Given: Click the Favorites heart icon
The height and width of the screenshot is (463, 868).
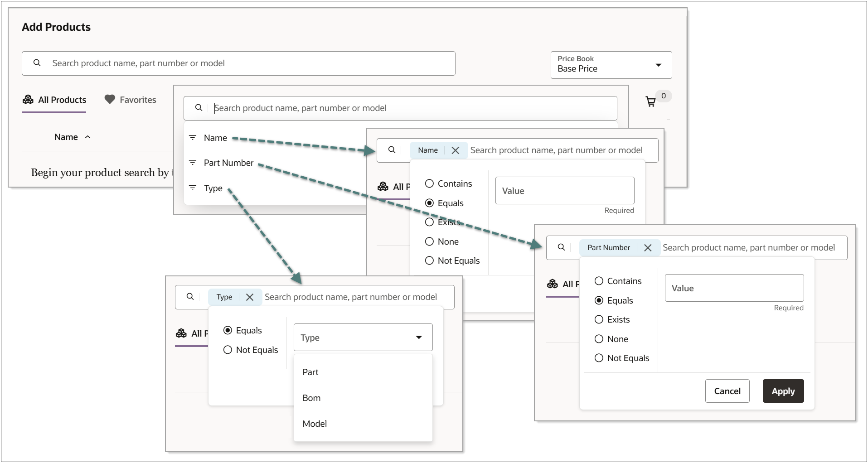Looking at the screenshot, I should pos(109,99).
